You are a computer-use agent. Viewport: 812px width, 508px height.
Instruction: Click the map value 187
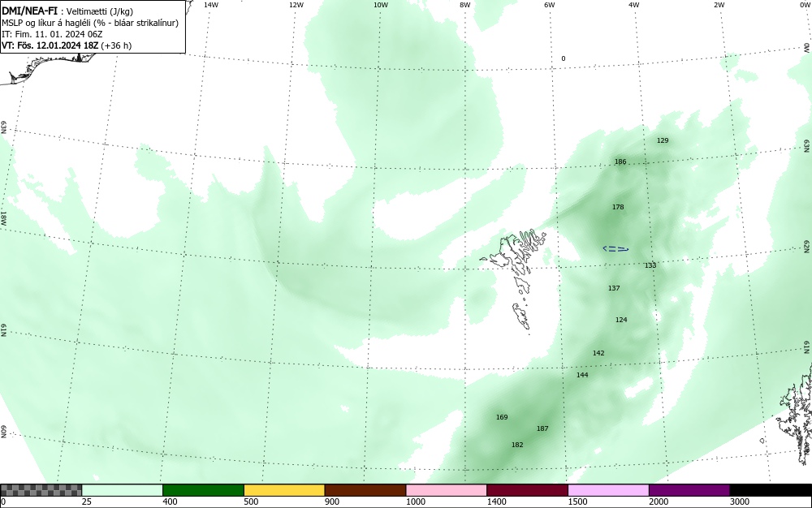click(x=542, y=428)
